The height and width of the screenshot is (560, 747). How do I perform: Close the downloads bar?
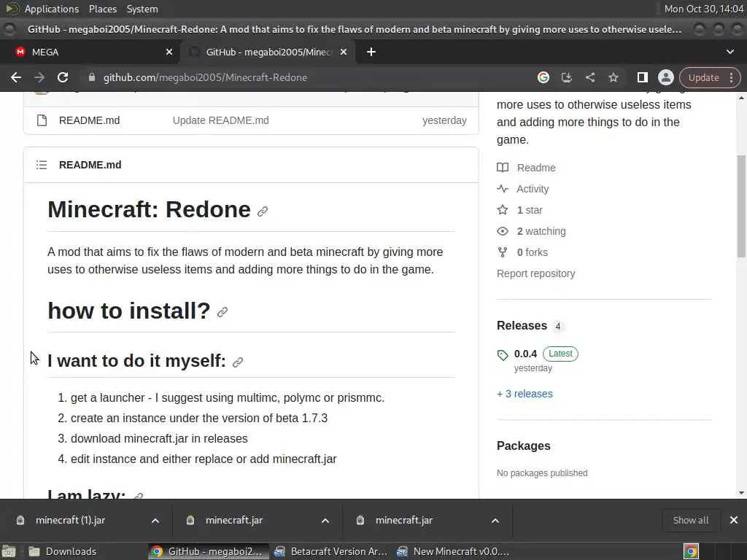[734, 521]
